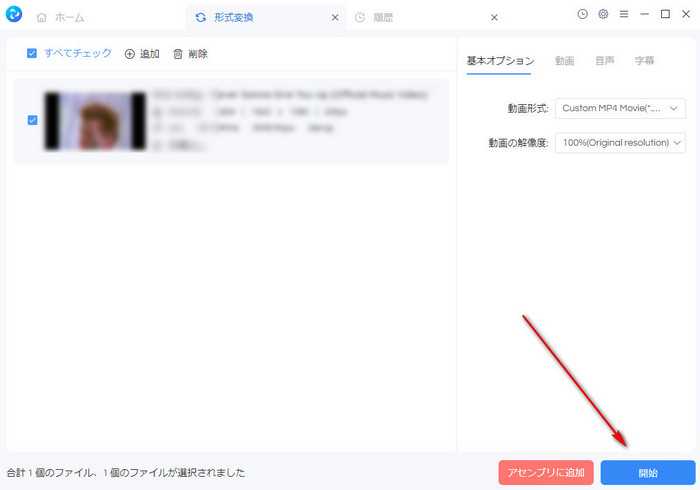
Task: Click the home icon in ホーム tab
Action: [42, 17]
